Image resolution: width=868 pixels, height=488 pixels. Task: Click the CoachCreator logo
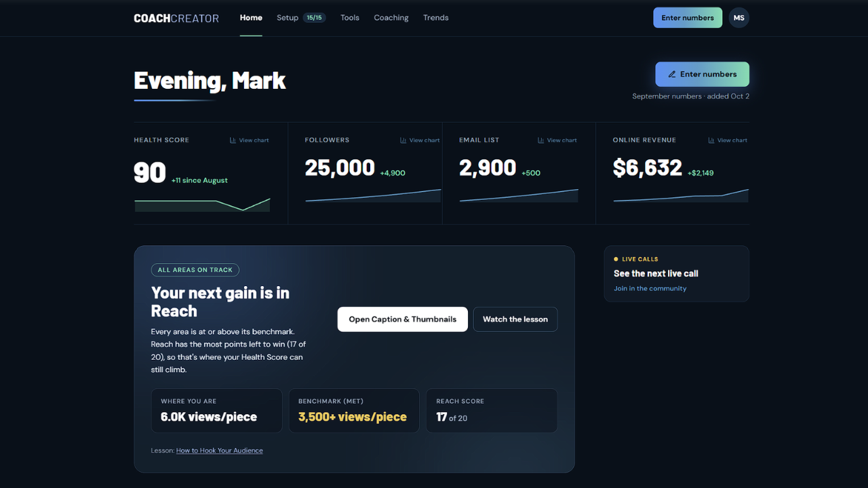(176, 18)
